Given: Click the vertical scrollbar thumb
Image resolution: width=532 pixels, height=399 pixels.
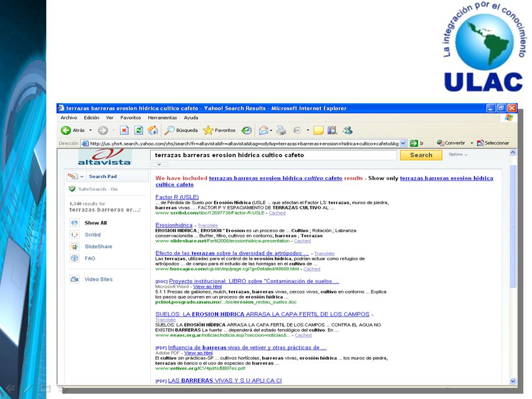Looking at the screenshot, I should click(x=513, y=226).
